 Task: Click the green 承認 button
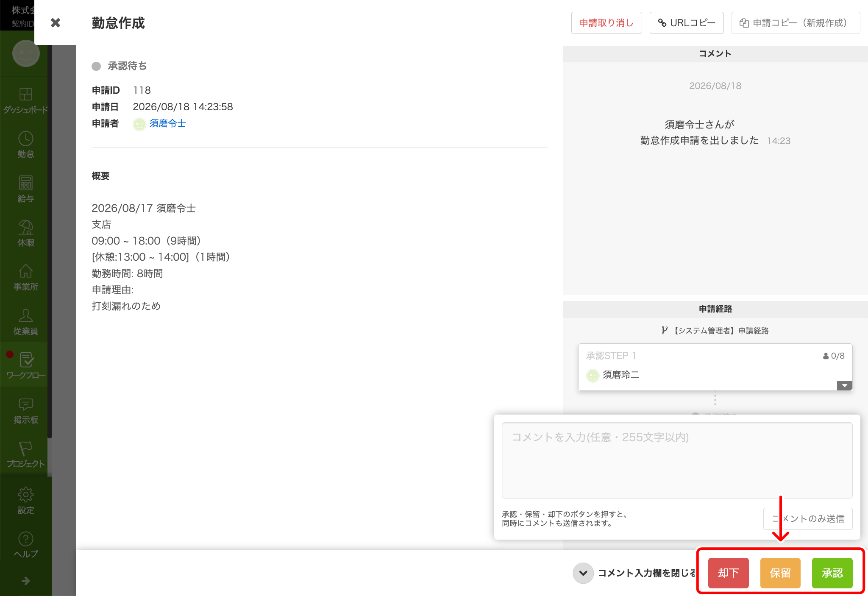pos(832,573)
